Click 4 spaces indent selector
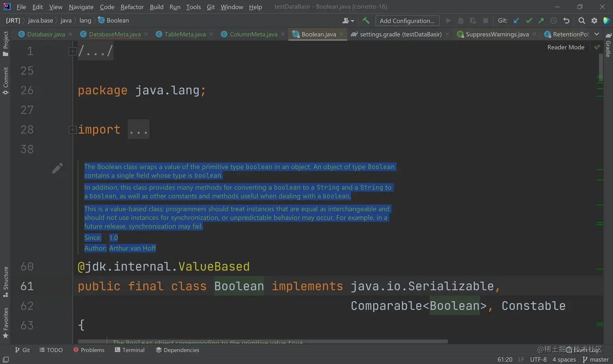 (x=564, y=360)
